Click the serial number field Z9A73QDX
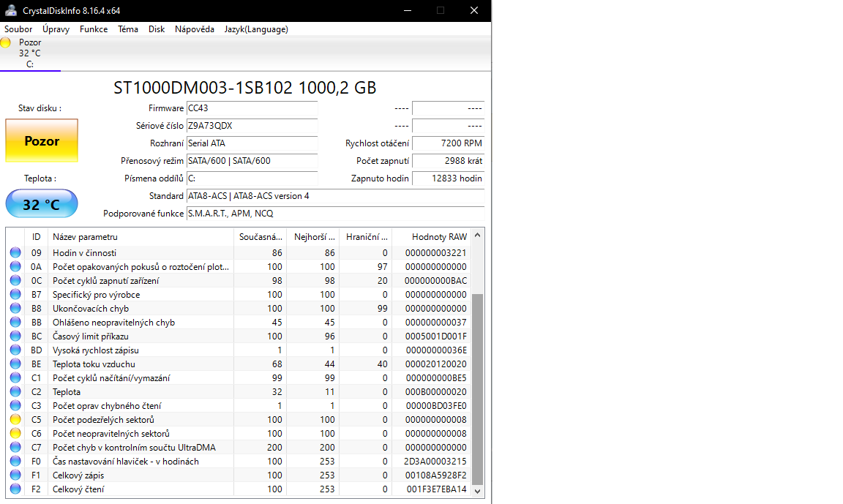 click(252, 126)
